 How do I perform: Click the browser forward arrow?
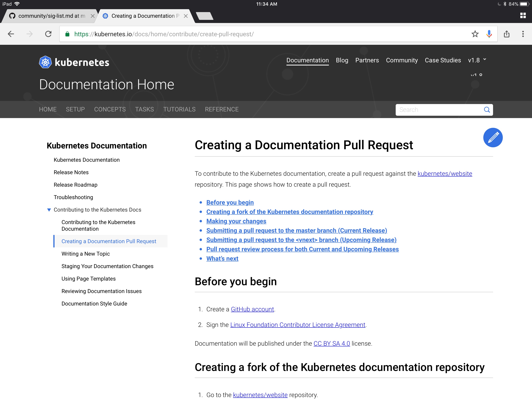point(30,34)
